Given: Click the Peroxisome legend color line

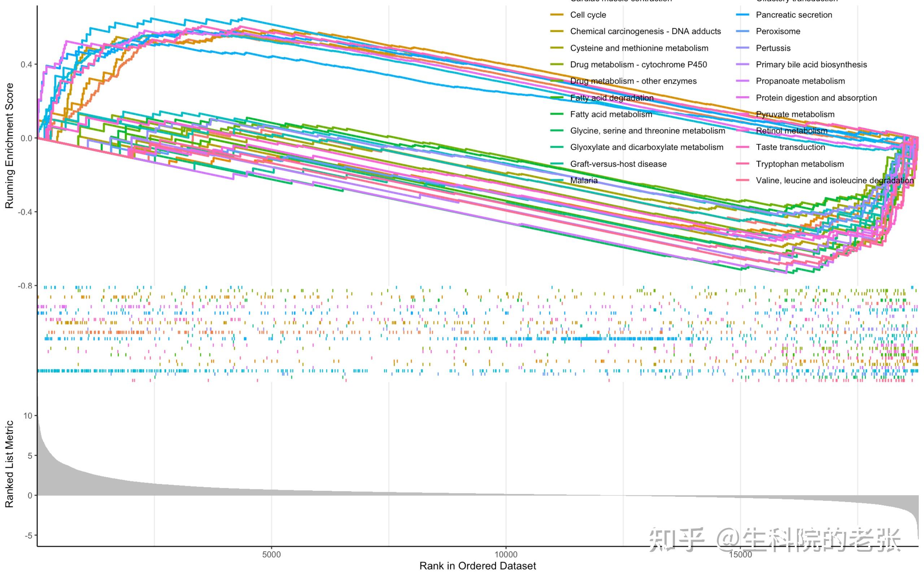Looking at the screenshot, I should point(742,31).
